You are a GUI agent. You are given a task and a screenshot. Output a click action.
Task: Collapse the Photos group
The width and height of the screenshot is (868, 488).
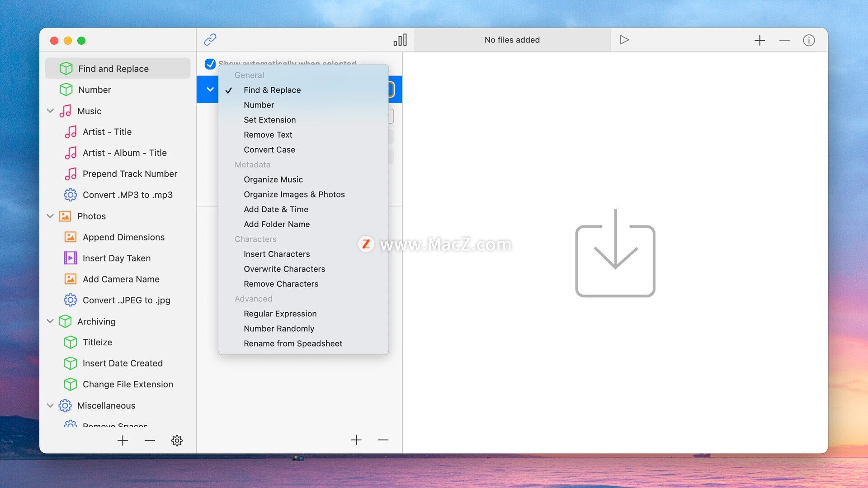50,216
